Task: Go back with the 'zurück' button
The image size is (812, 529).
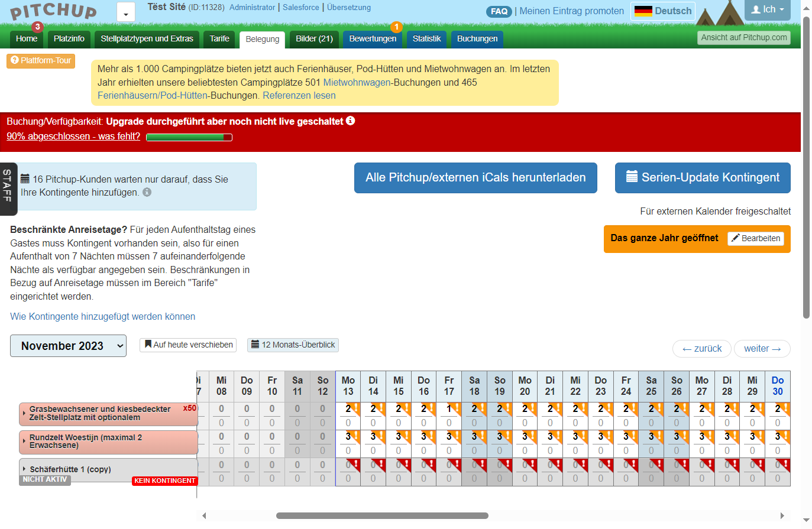Action: (702, 349)
